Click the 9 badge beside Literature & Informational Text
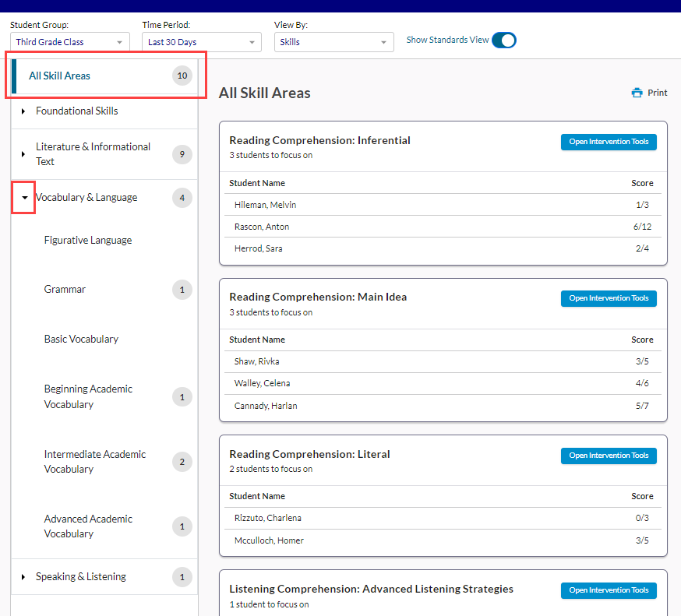This screenshot has width=681, height=616. click(x=182, y=154)
